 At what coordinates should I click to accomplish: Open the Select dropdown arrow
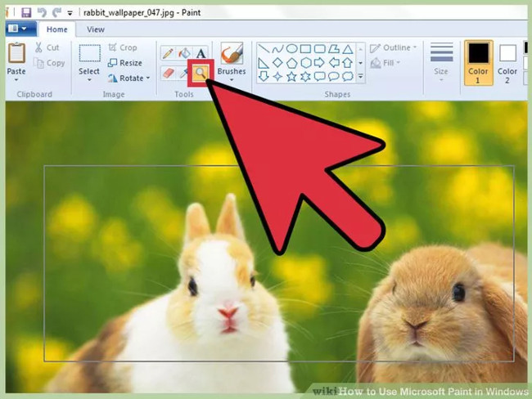(89, 80)
